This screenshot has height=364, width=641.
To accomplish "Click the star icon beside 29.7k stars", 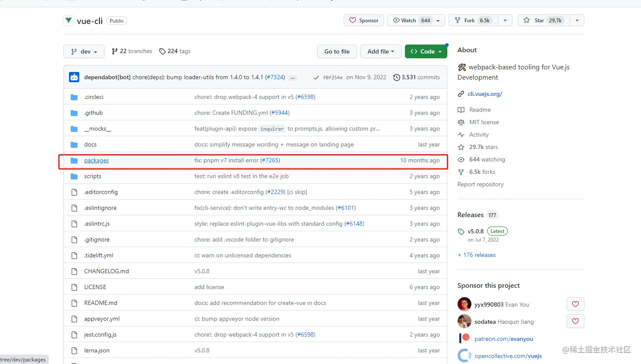I will 461,147.
